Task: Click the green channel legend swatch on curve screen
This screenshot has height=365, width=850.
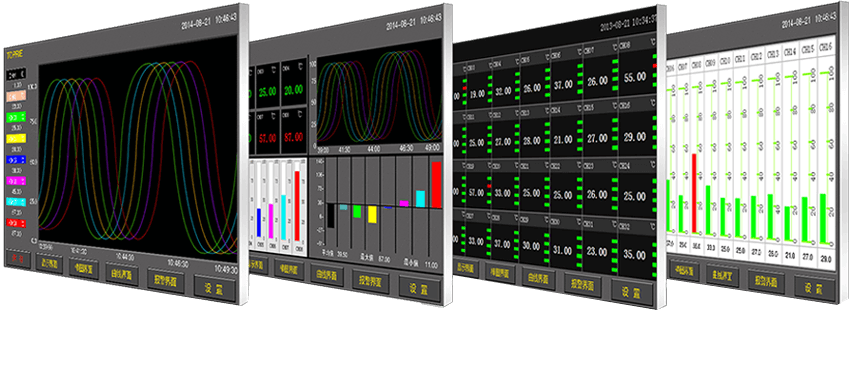Action: click(x=16, y=117)
